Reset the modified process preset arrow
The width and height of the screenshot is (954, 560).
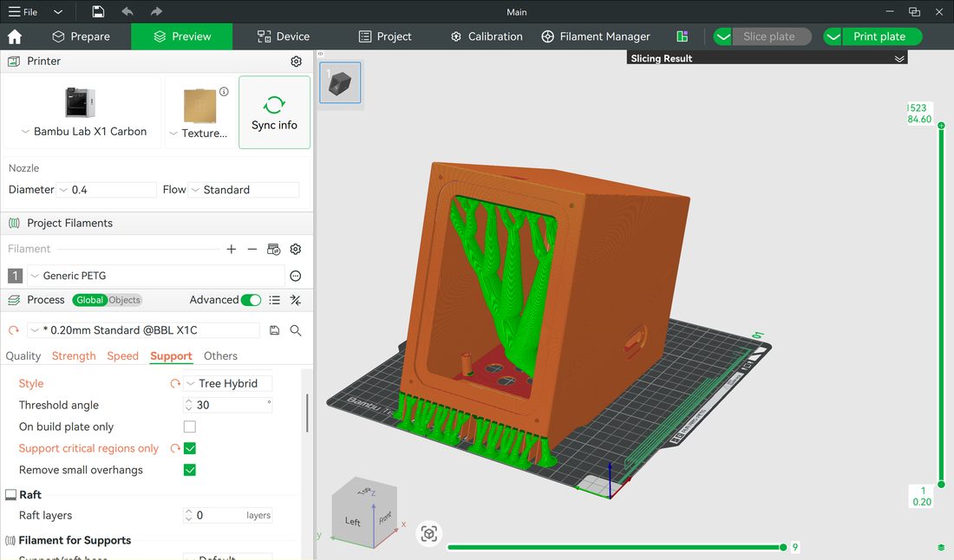(x=13, y=330)
